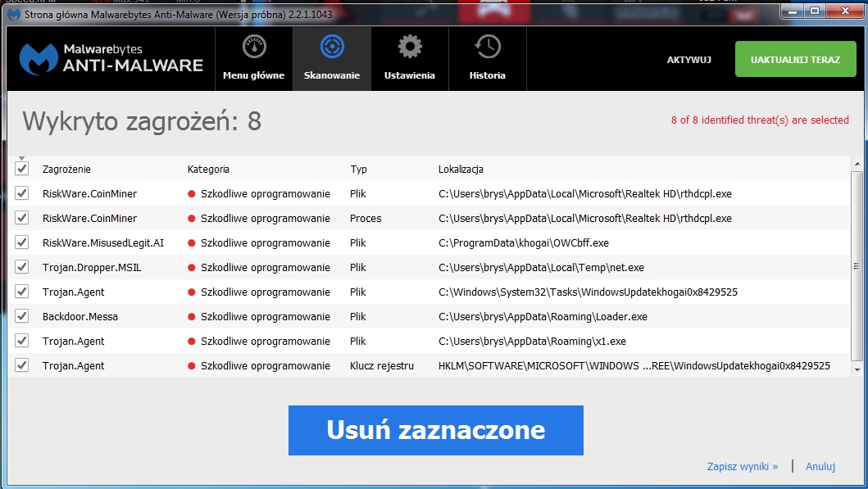
Task: Sort by the Kategoria column header
Action: tap(208, 170)
